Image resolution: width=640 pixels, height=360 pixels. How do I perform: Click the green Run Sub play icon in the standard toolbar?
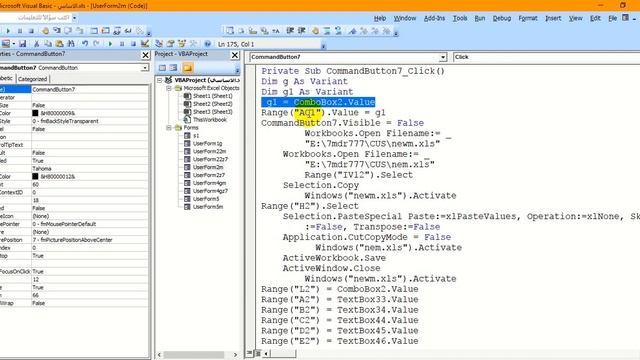pos(110,44)
